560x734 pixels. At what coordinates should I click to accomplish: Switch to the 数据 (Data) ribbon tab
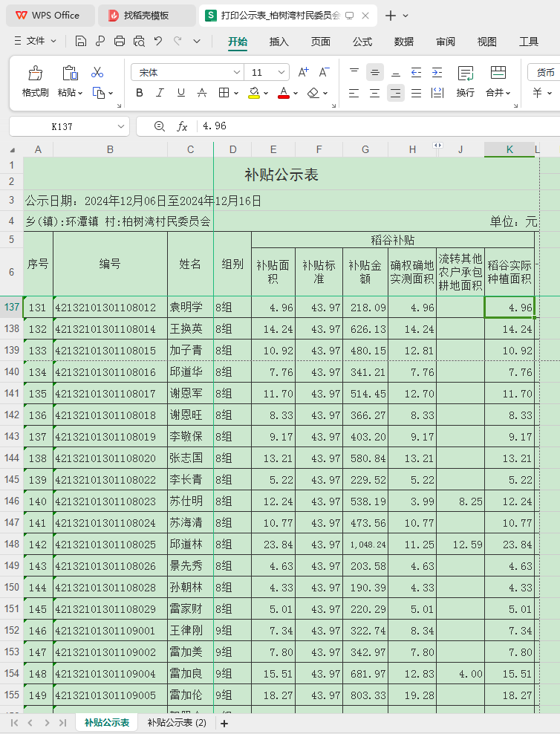pos(404,42)
